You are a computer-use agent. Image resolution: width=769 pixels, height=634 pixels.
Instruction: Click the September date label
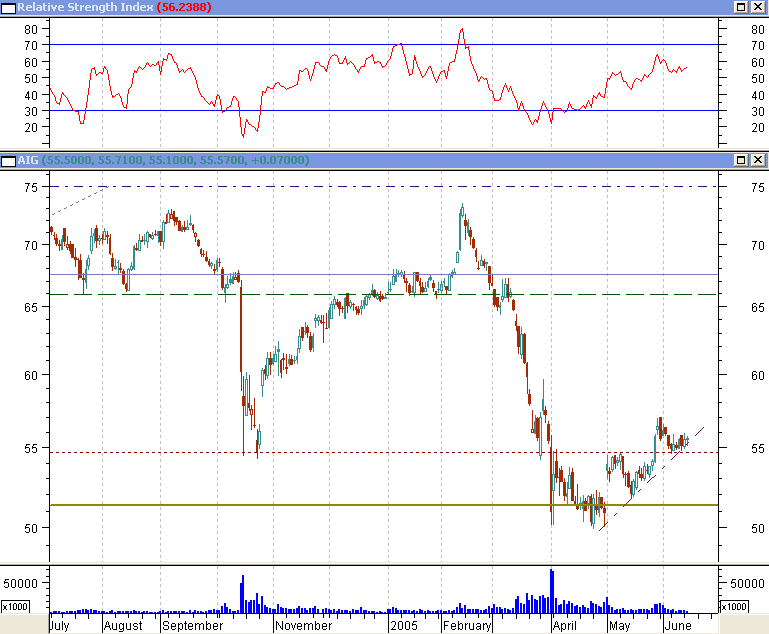[x=192, y=626]
